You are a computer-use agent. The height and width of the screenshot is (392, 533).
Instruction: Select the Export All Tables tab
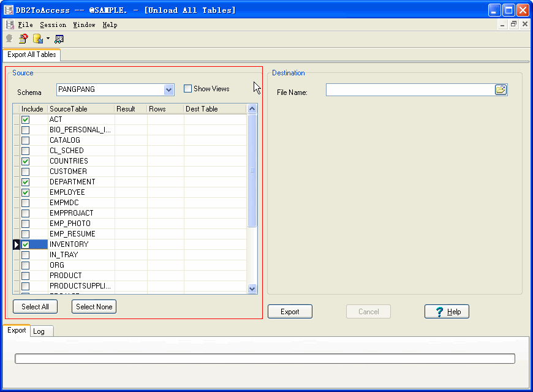[x=32, y=55]
